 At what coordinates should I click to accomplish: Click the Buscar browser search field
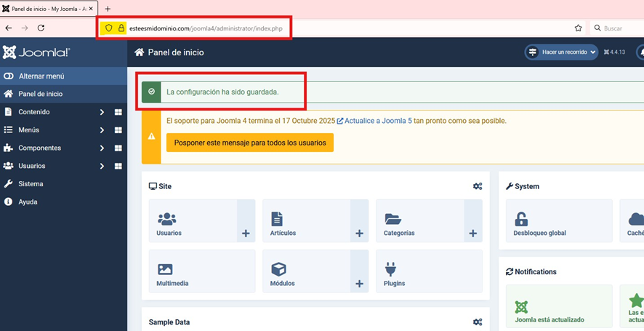point(617,28)
